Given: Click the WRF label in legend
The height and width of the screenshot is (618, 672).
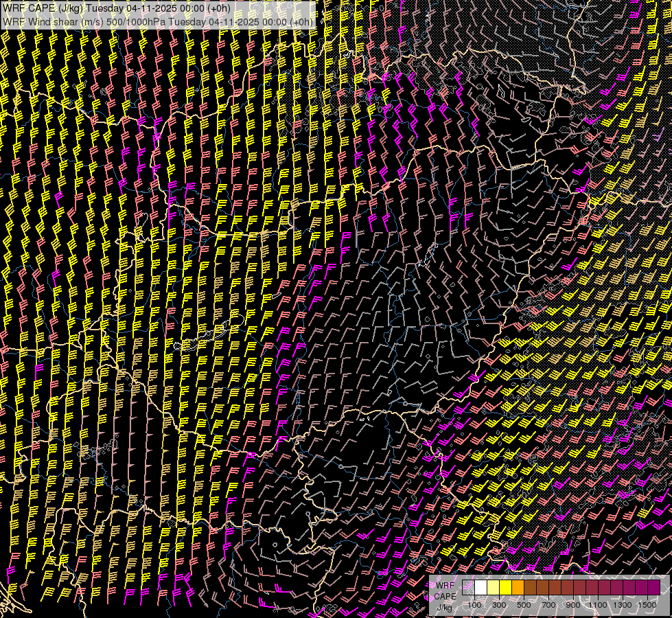Looking at the screenshot, I should [445, 586].
